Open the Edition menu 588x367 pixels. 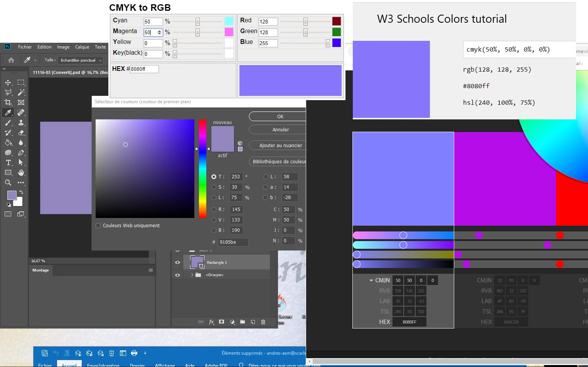44,47
